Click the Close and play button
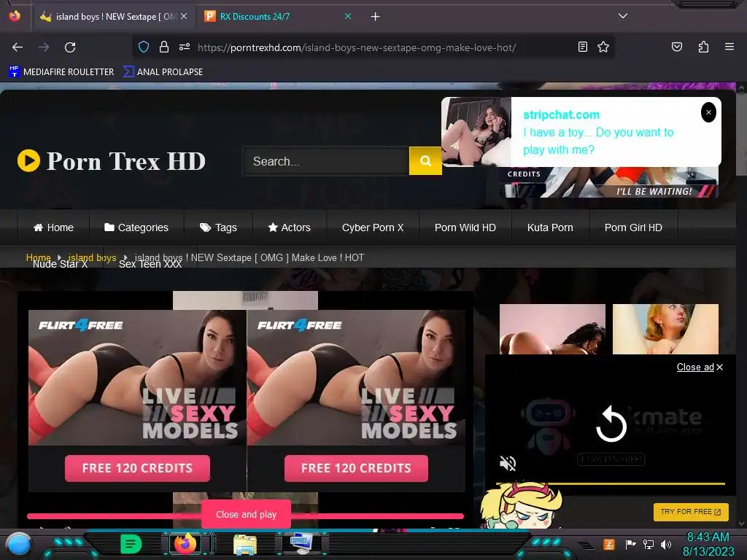Screen dimensions: 747x560 [x=246, y=514]
